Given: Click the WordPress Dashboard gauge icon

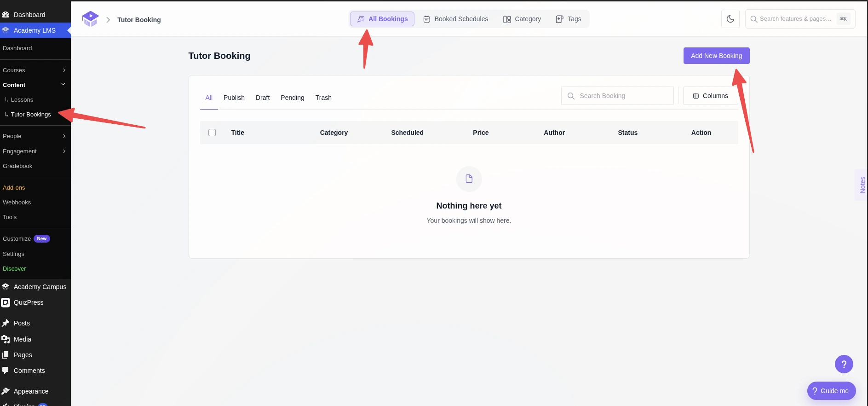Looking at the screenshot, I should coord(6,15).
